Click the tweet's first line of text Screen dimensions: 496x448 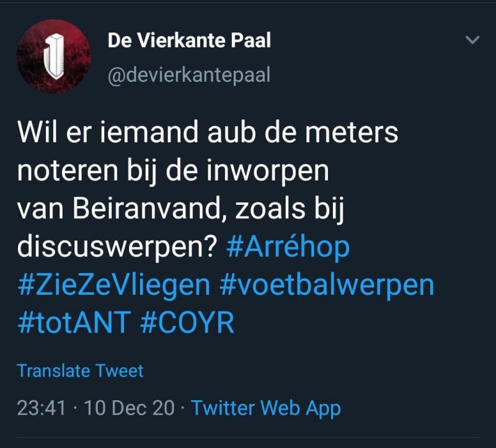[x=207, y=133]
